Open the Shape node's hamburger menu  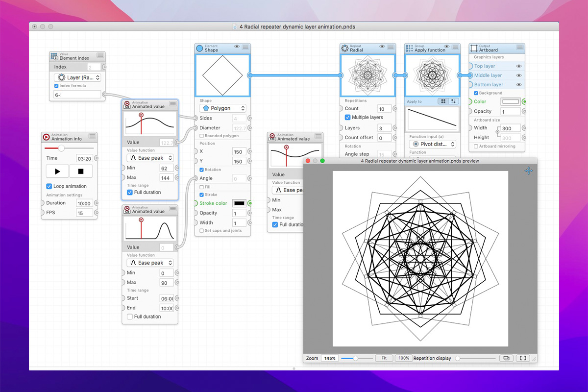click(245, 47)
